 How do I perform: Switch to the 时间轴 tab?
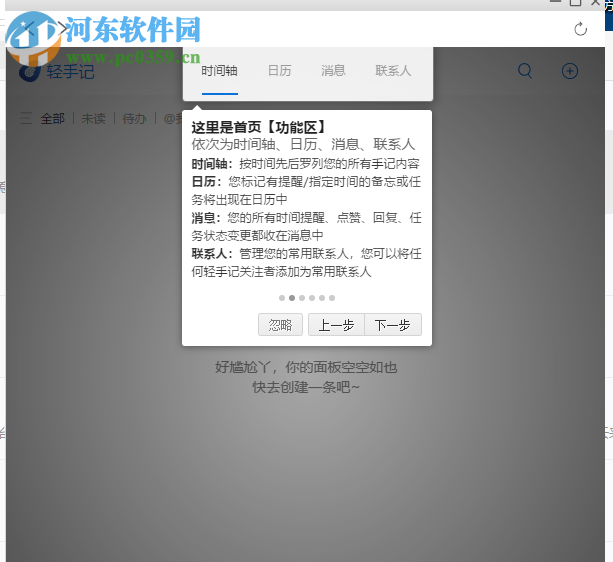[220, 71]
